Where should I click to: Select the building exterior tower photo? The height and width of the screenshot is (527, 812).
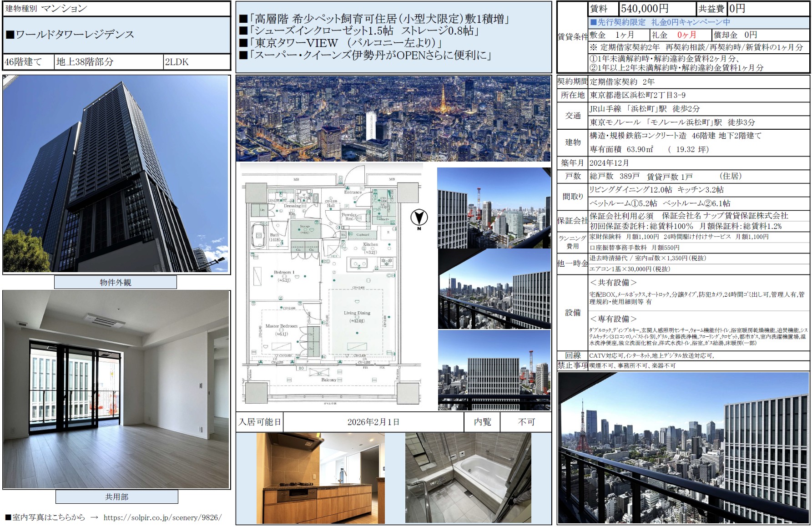(116, 174)
